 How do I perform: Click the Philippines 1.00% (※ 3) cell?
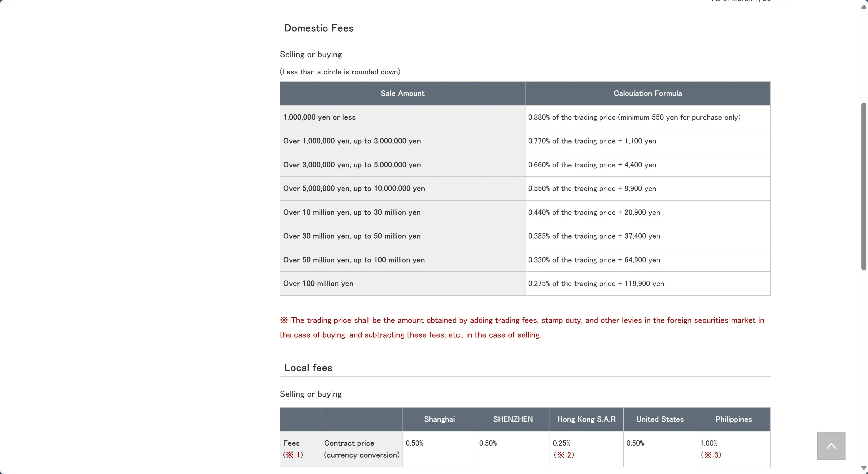[x=733, y=449]
